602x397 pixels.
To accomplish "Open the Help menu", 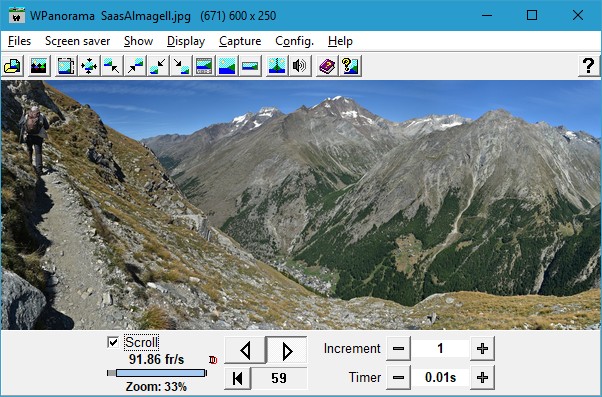I will (340, 41).
